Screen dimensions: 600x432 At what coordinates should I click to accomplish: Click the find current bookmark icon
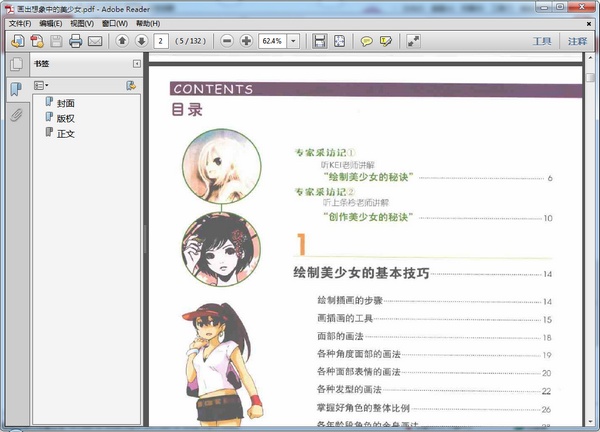click(131, 85)
